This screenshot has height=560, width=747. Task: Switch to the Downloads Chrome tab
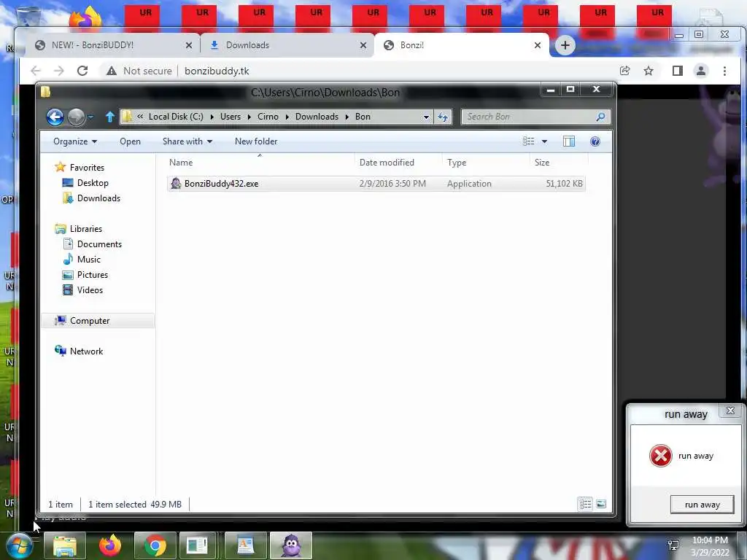click(x=287, y=45)
